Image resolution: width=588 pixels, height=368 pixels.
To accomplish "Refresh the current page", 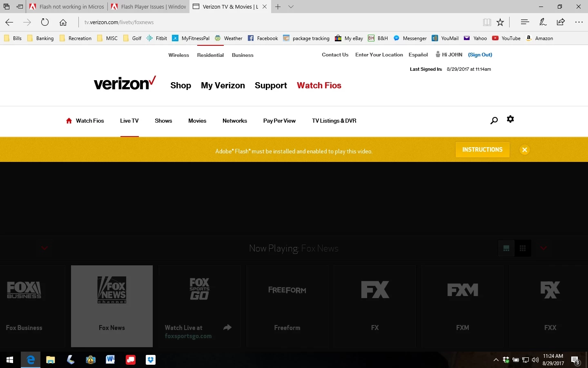I will pos(45,22).
